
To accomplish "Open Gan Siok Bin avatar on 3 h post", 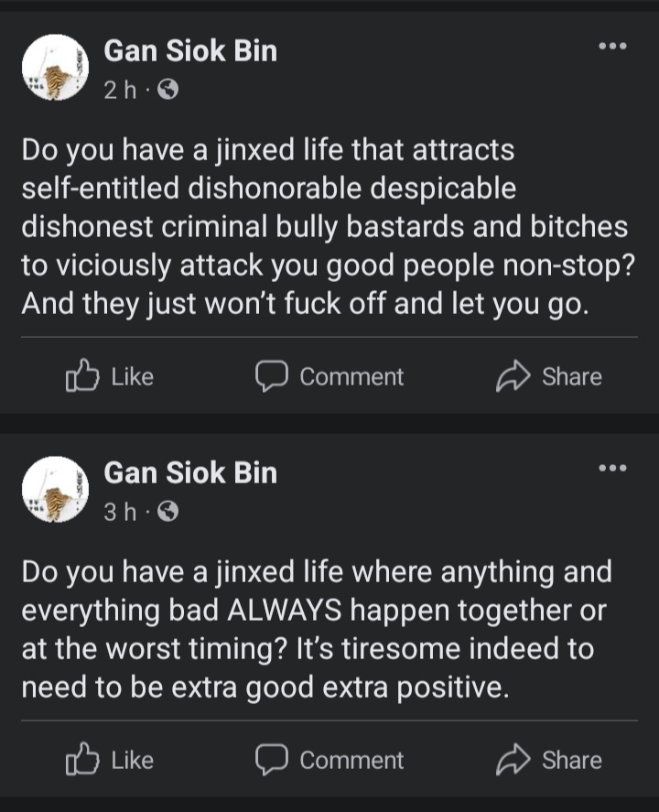I will pyautogui.click(x=54, y=490).
